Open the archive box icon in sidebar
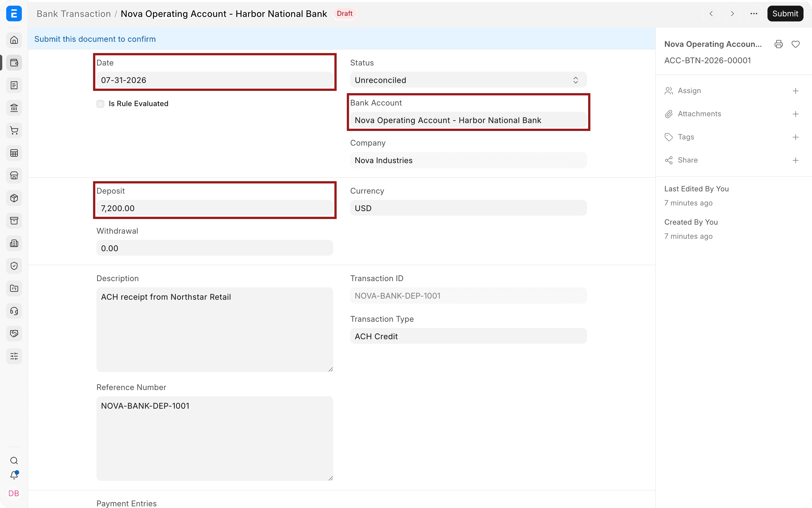 point(14,221)
